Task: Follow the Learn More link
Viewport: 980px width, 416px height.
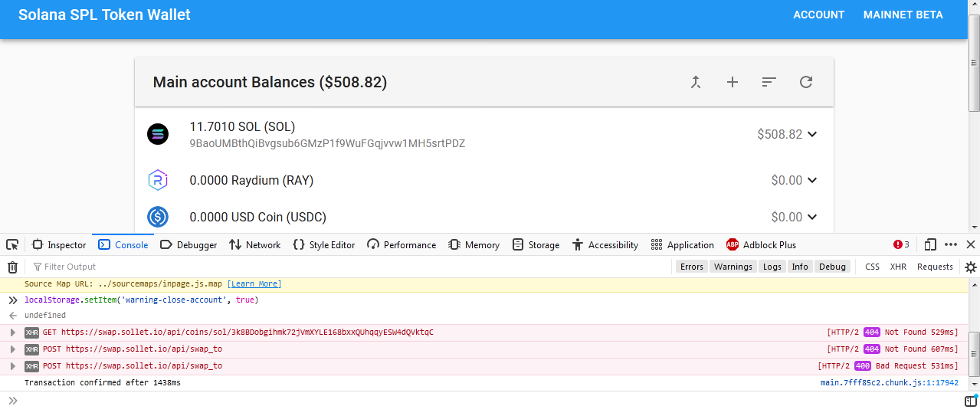Action: click(x=254, y=284)
